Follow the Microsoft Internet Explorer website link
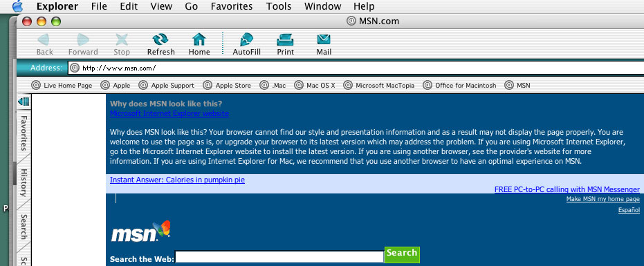This screenshot has height=266, width=644. [169, 113]
